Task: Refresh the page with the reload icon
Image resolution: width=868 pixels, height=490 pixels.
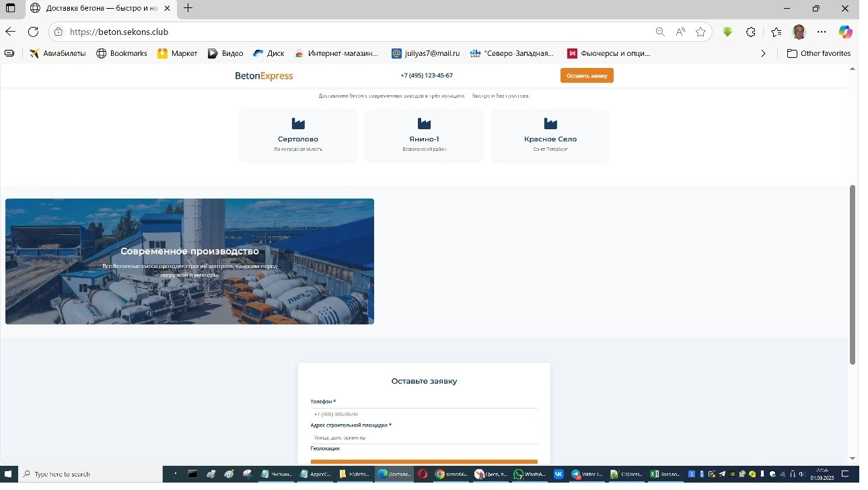Action: 33,32
